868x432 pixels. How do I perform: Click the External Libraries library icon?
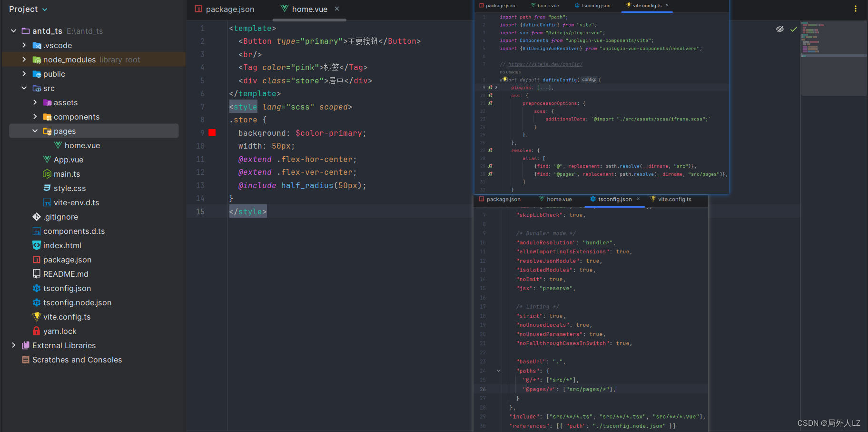coord(26,345)
